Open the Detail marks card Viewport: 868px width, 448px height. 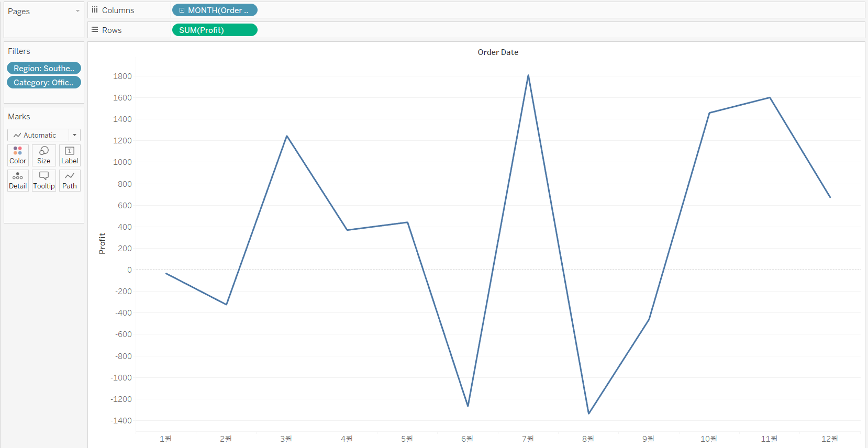point(18,181)
